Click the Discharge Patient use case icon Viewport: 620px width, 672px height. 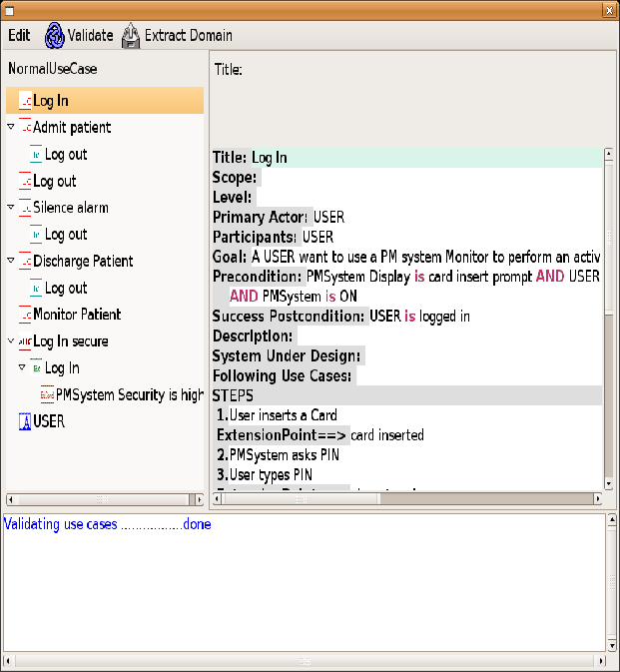click(25, 261)
